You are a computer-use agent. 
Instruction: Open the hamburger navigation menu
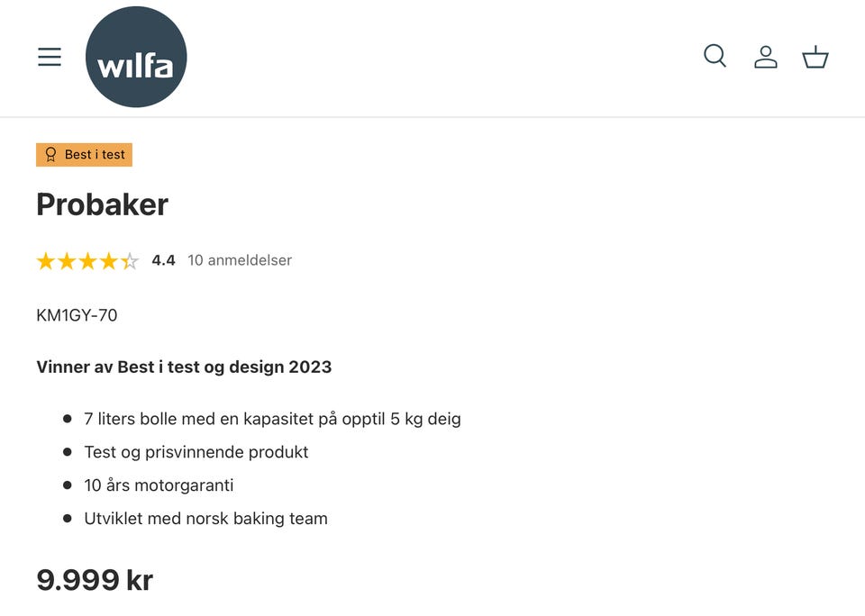click(x=50, y=57)
